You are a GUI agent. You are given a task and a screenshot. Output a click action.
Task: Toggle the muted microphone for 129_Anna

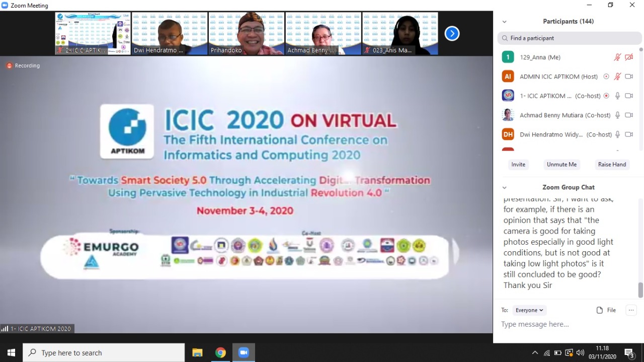coord(617,57)
